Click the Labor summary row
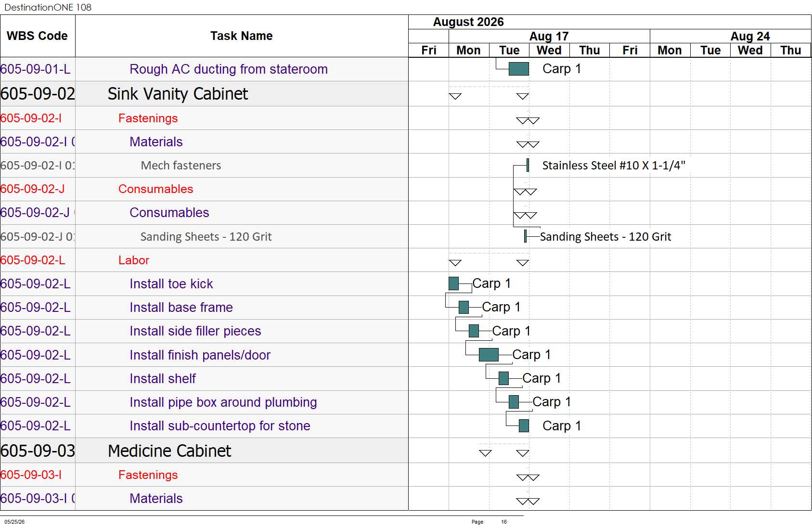 coord(134,260)
